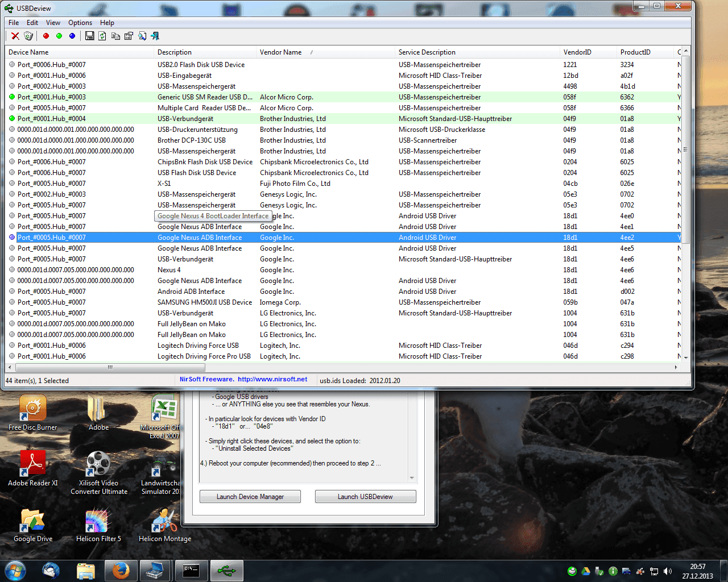The image size is (728, 582).
Task: Open Landwirtschafts Simulator desktop shortcut
Action: (162, 473)
